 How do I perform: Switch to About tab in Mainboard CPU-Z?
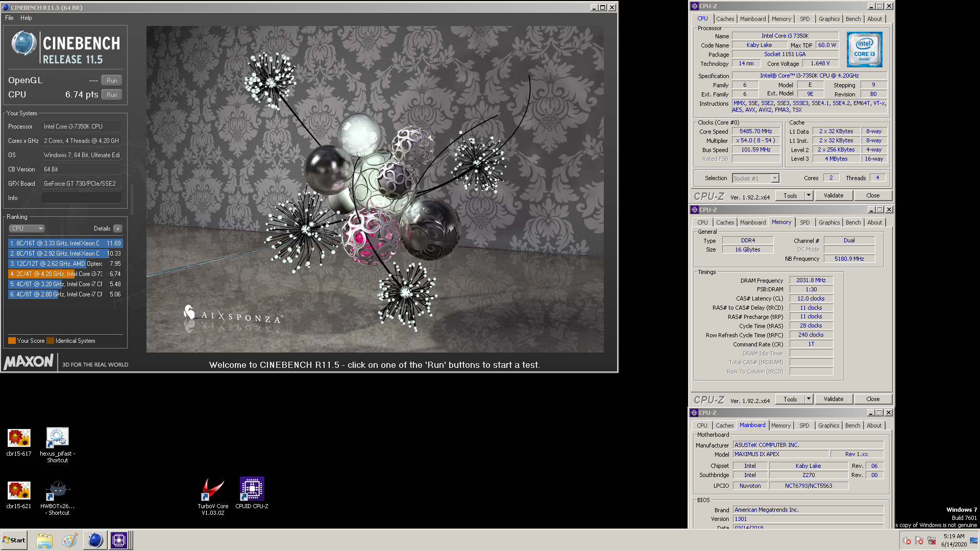[x=874, y=425]
